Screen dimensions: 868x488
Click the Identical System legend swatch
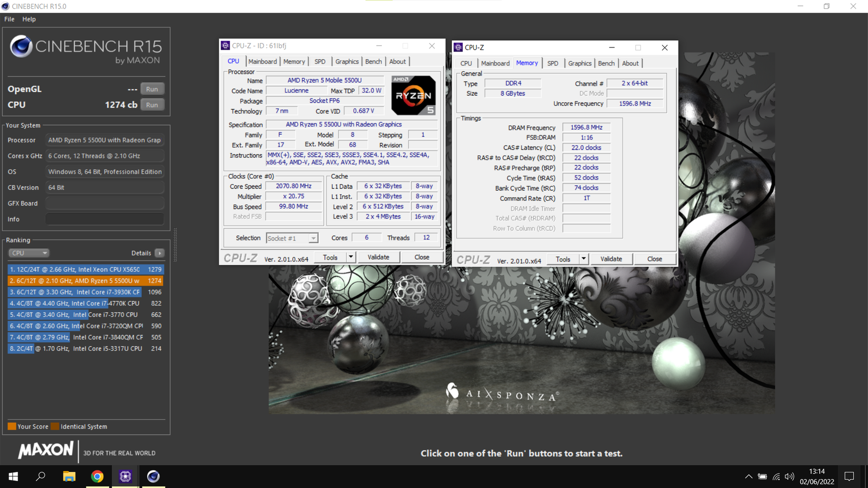[55, 426]
